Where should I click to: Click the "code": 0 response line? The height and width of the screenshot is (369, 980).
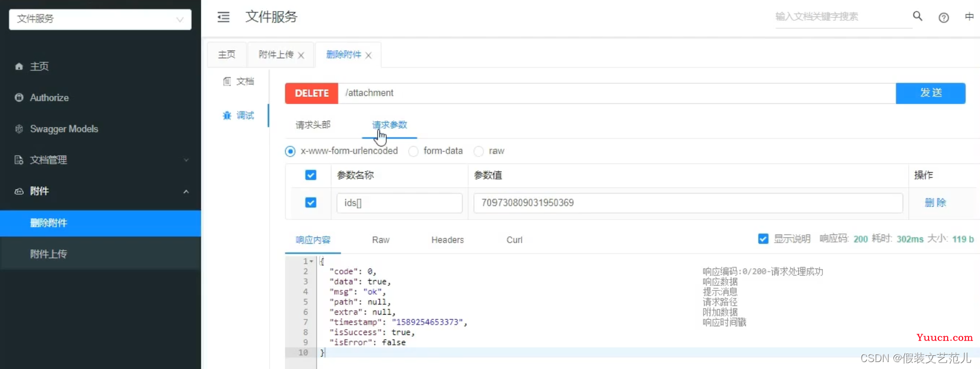[353, 271]
